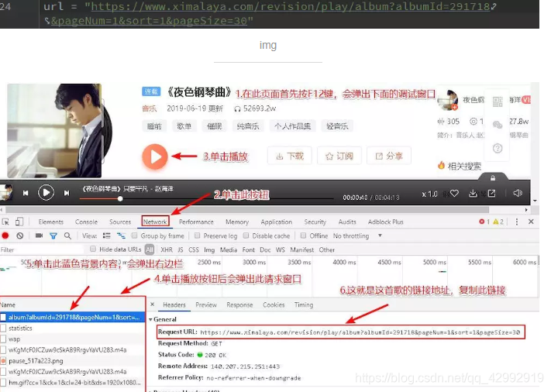Click the previous track button in player bar

26,193
